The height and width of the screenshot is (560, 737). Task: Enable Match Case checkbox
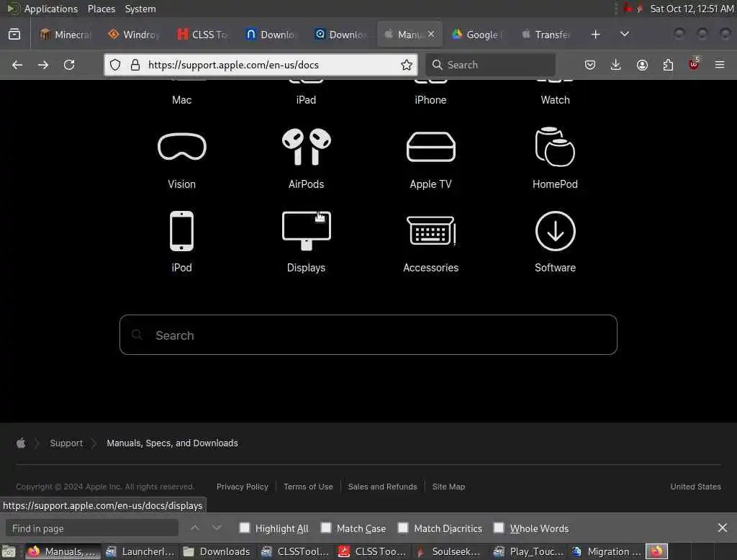coord(326,528)
